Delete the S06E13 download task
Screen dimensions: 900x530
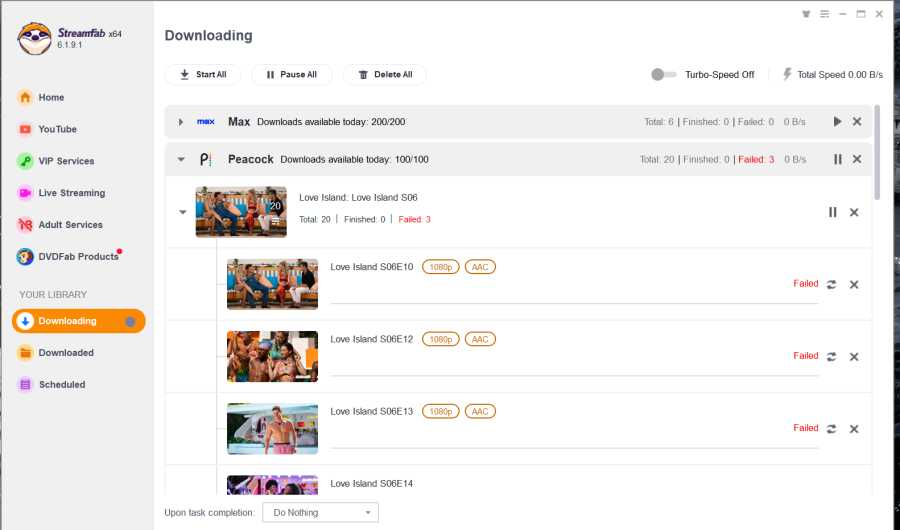pyautogui.click(x=854, y=429)
